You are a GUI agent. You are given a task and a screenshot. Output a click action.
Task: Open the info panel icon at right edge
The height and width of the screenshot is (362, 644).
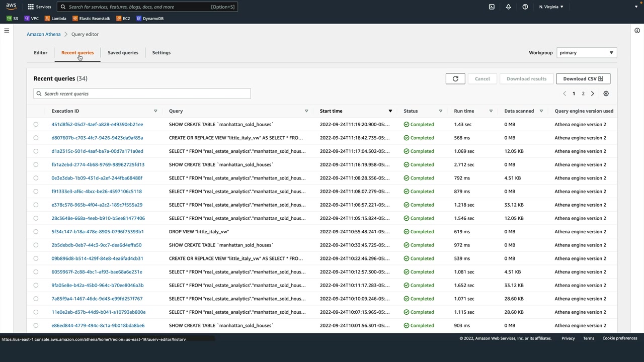637,31
